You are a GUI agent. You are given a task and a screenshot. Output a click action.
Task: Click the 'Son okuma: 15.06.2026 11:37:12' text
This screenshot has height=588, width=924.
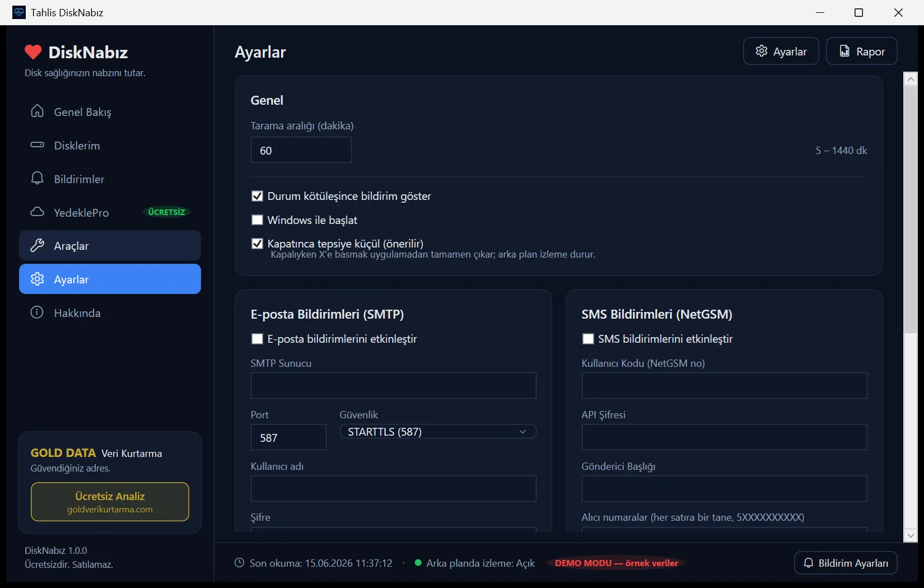tap(321, 563)
